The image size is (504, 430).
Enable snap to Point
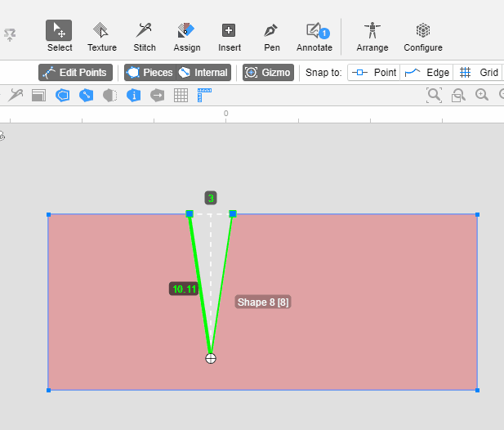pos(374,73)
